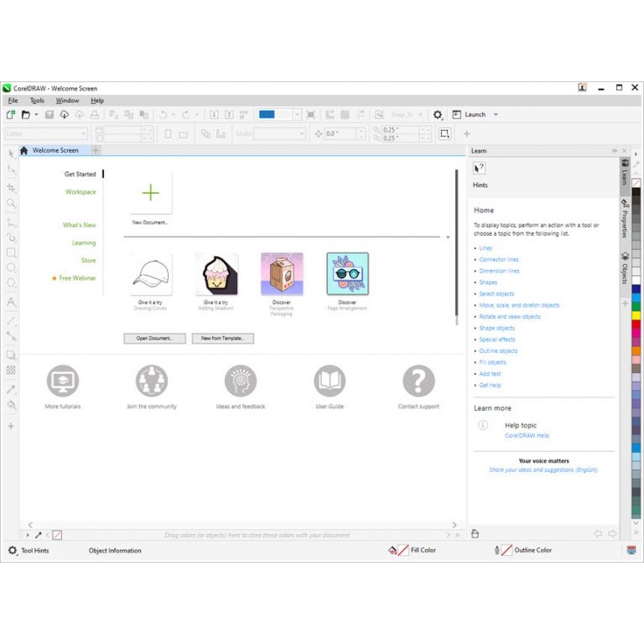
Task: Select the Zoom tool in toolbox
Action: (11, 204)
